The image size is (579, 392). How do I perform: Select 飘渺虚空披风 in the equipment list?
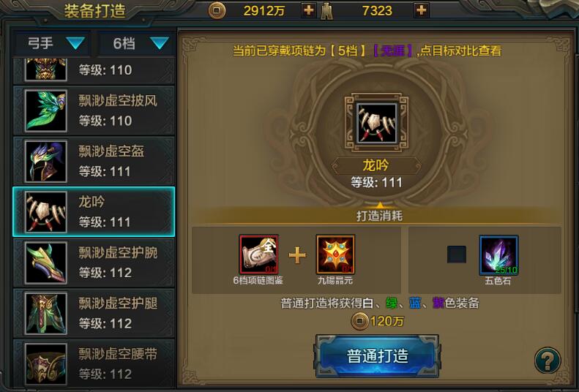click(x=94, y=110)
